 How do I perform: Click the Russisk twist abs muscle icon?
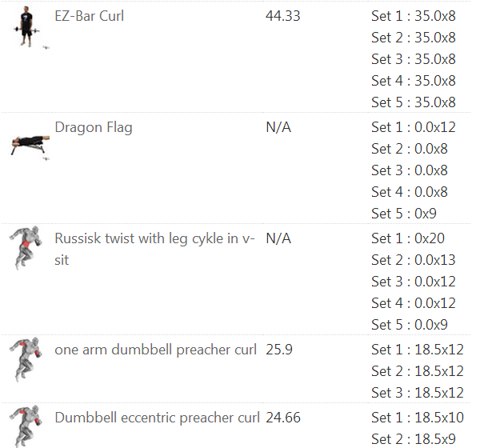click(x=26, y=248)
